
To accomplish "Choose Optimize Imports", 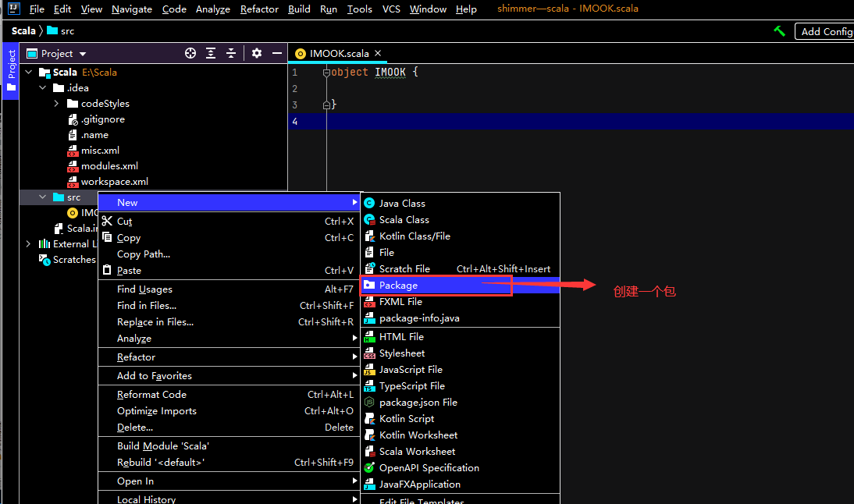I will point(228,411).
